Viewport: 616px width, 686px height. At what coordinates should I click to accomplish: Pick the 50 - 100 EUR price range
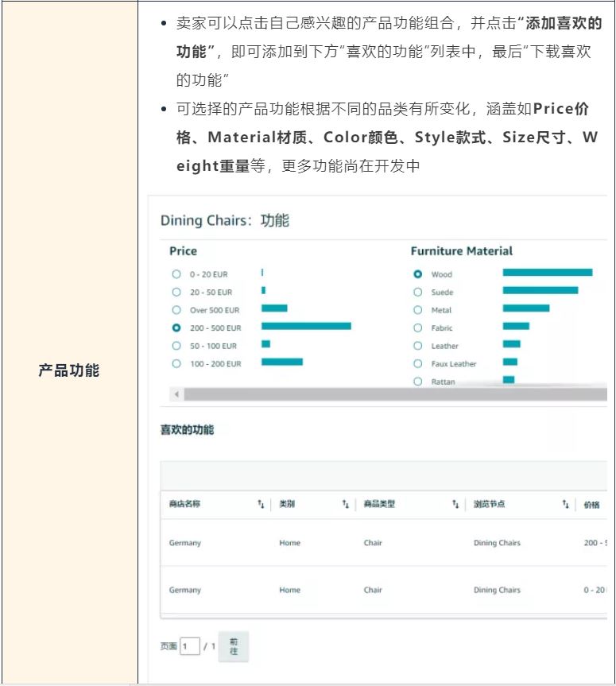click(x=176, y=346)
